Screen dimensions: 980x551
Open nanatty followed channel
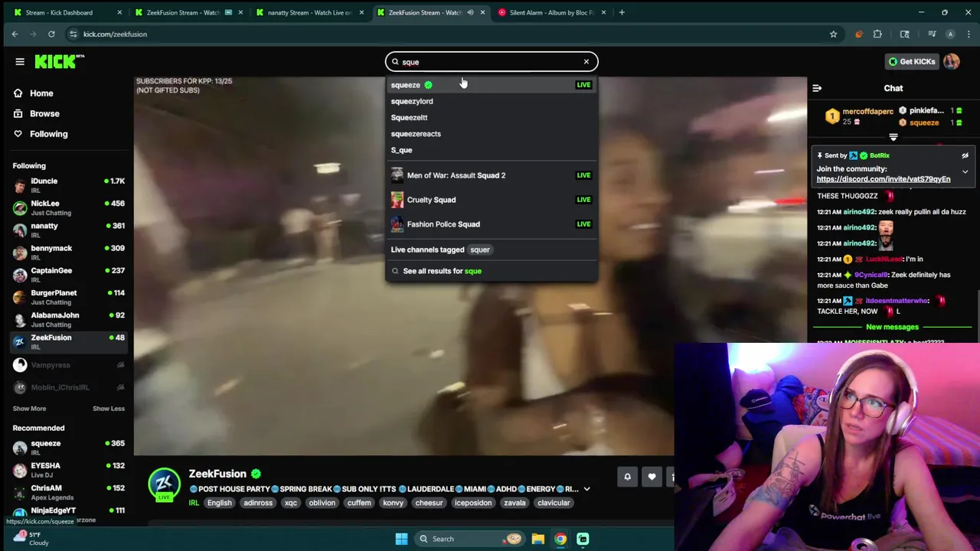[x=67, y=230]
